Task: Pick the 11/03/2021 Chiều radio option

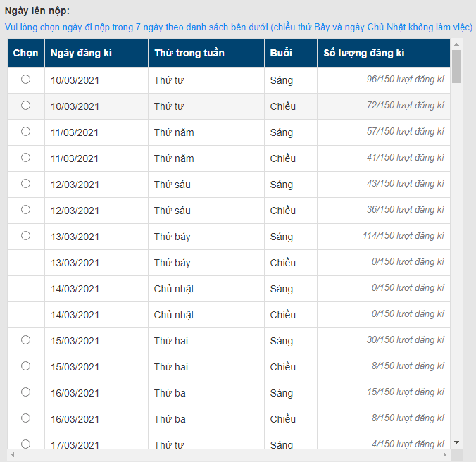Action: click(x=26, y=158)
